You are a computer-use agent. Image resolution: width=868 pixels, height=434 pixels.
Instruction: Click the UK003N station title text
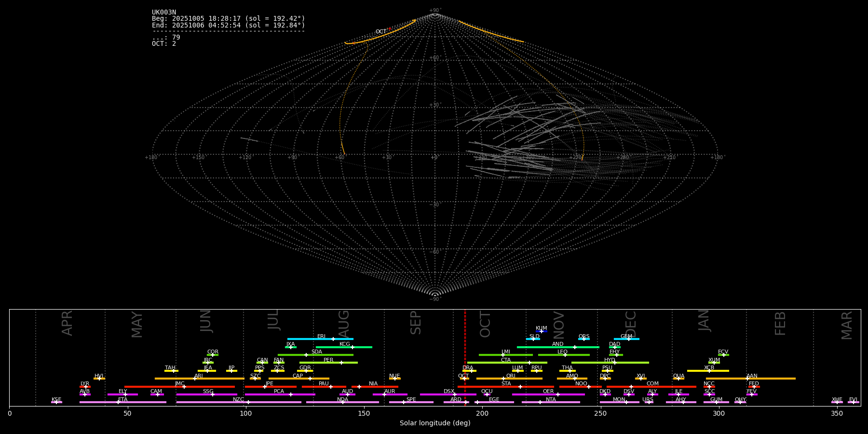pos(164,13)
